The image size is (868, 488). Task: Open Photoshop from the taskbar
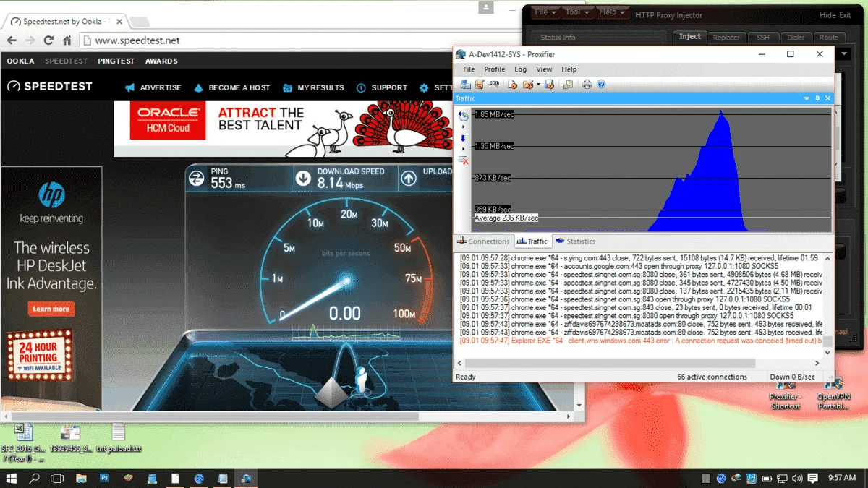pyautogui.click(x=104, y=479)
